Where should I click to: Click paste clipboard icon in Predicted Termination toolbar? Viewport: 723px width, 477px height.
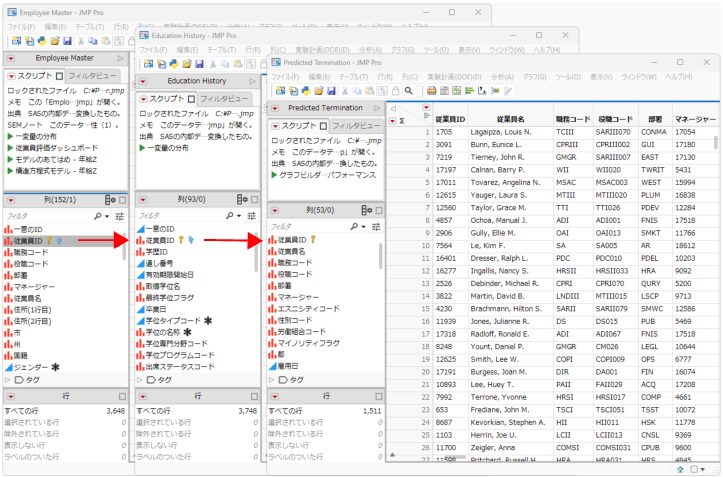pos(370,91)
